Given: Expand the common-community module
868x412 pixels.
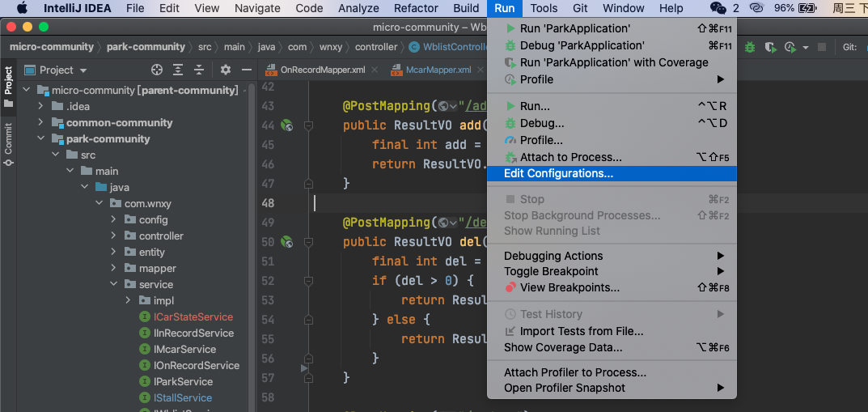Looking at the screenshot, I should click(40, 122).
